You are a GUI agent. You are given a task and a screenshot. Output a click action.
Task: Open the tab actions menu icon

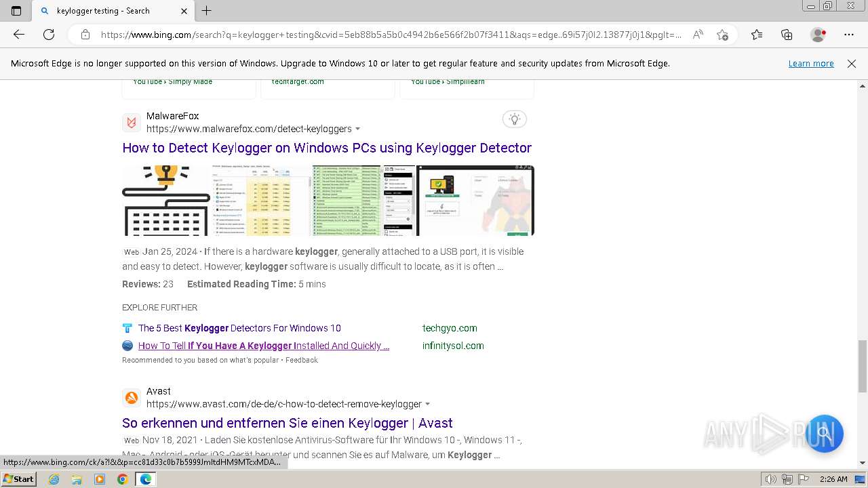point(16,11)
